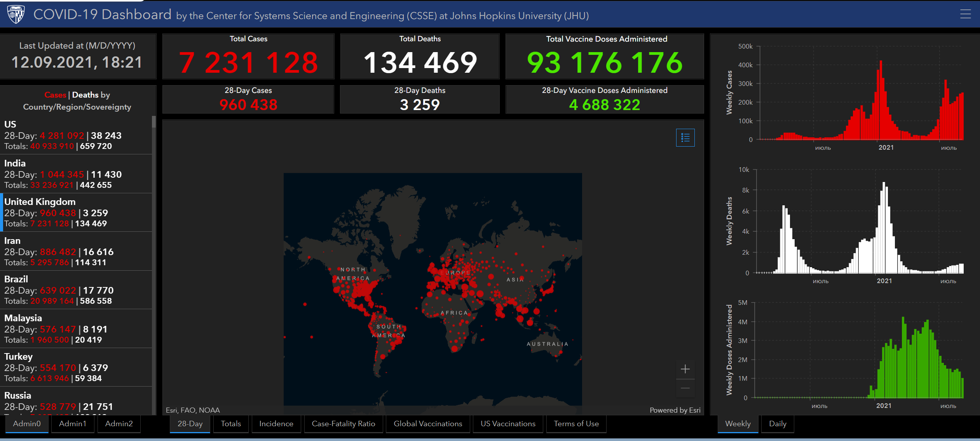The image size is (980, 441).
Task: Click the Weekly Deaths white chart
Action: [860, 222]
